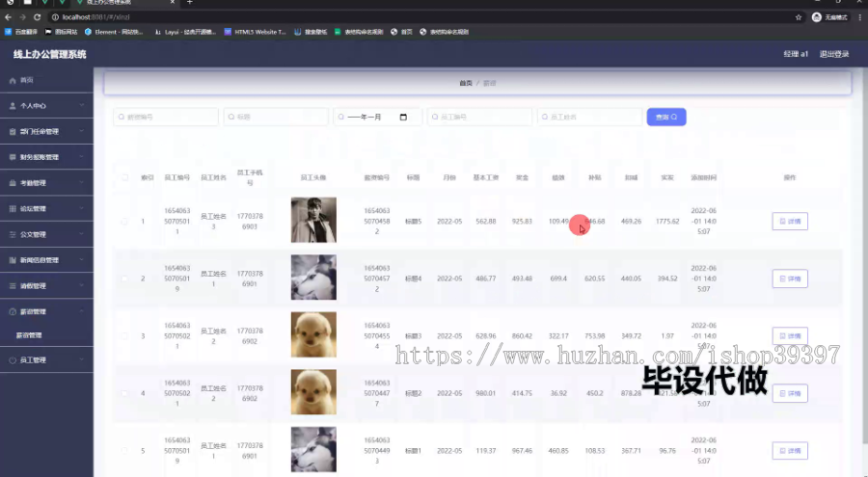This screenshot has width=868, height=477.
Task: Click the 基本工资 cell 562.88
Action: click(x=485, y=222)
